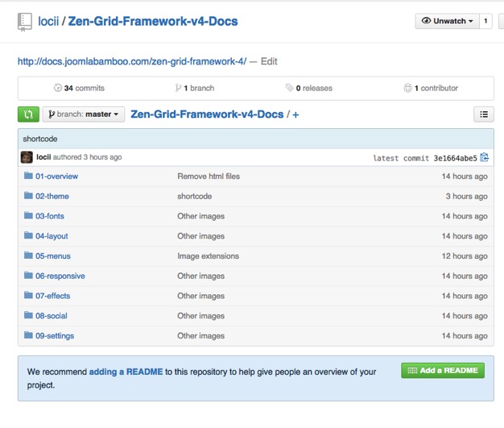Click the contributor people icon
Image resolution: width=504 pixels, height=428 pixels.
[x=407, y=88]
